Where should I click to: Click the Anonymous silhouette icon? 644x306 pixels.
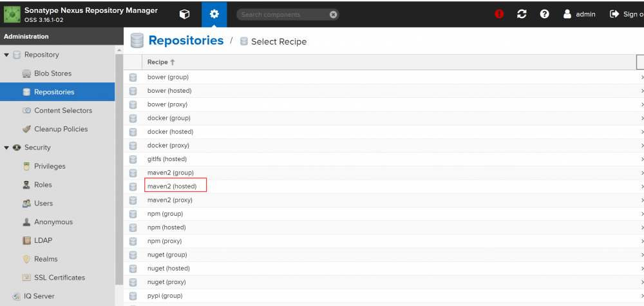pos(26,222)
